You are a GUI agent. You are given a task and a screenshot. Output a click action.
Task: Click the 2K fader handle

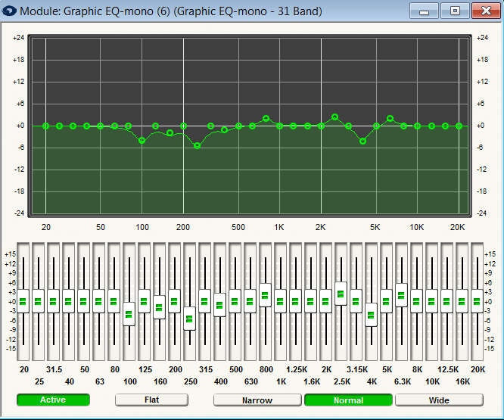pyautogui.click(x=325, y=301)
